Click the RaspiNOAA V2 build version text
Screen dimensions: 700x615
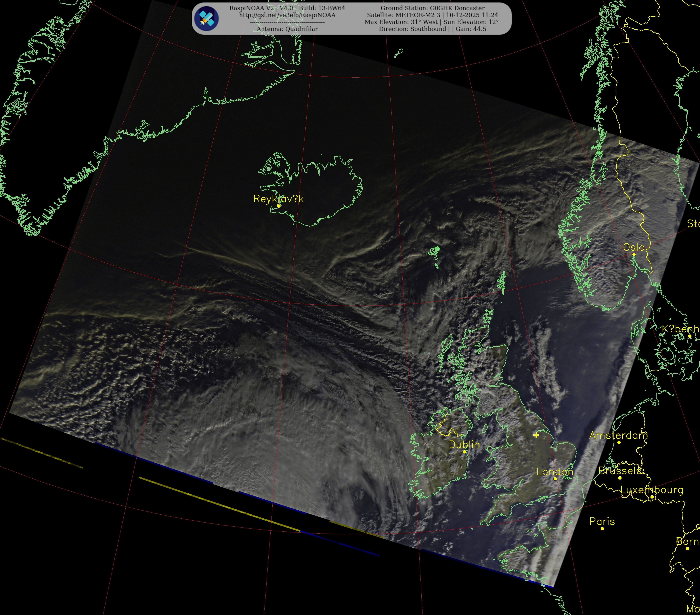click(287, 8)
